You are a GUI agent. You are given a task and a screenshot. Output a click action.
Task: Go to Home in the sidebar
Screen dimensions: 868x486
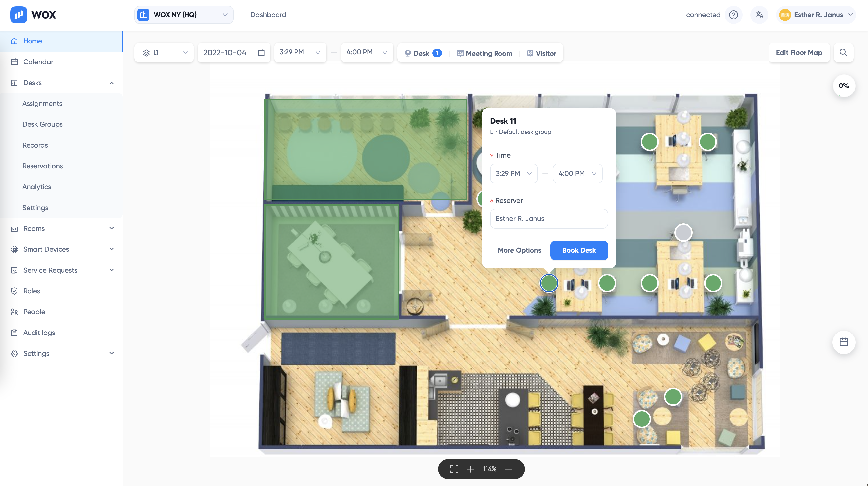[61, 41]
